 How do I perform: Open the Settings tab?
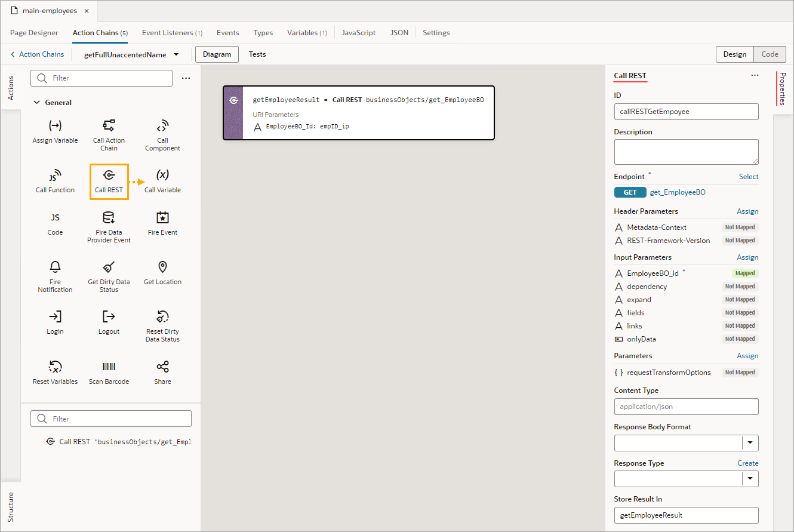436,33
